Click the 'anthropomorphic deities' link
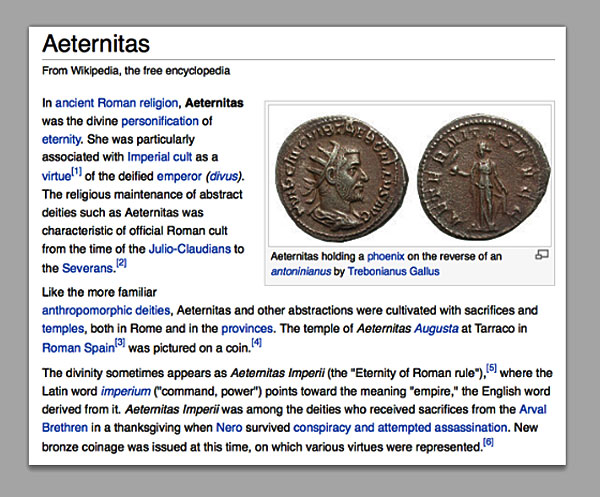The width and height of the screenshot is (600, 497). coord(106,310)
